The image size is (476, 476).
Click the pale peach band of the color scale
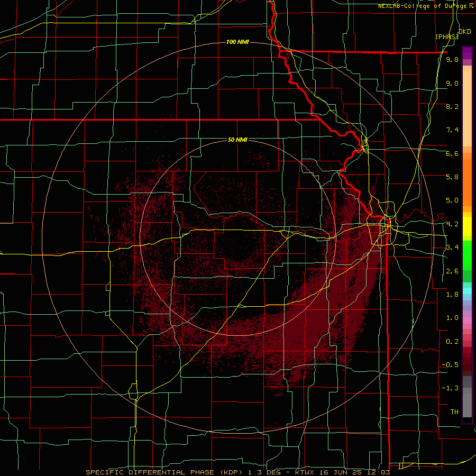(467, 108)
